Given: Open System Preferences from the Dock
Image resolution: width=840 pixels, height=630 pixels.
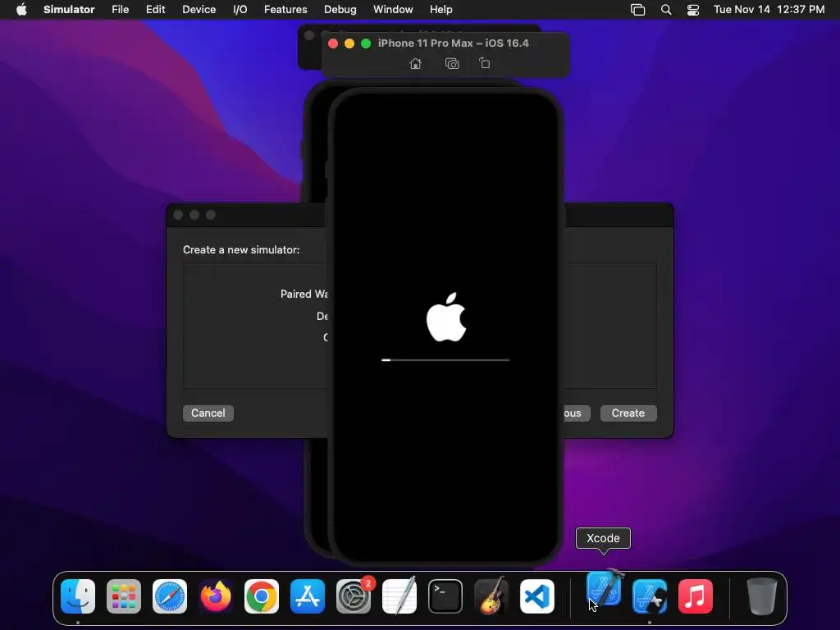Looking at the screenshot, I should [354, 596].
